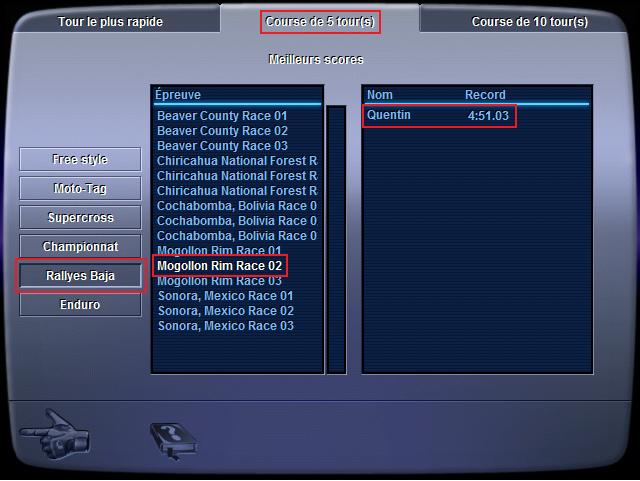Switch to Tour le plus rapide tab
640x481 pixels.
(110, 22)
